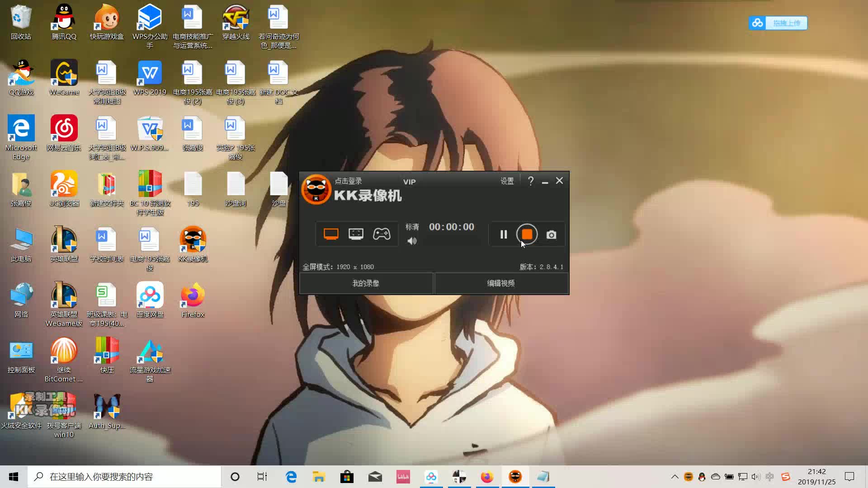868x488 pixels.
Task: Select the 新建 DOC 文档 file icon
Action: click(278, 82)
